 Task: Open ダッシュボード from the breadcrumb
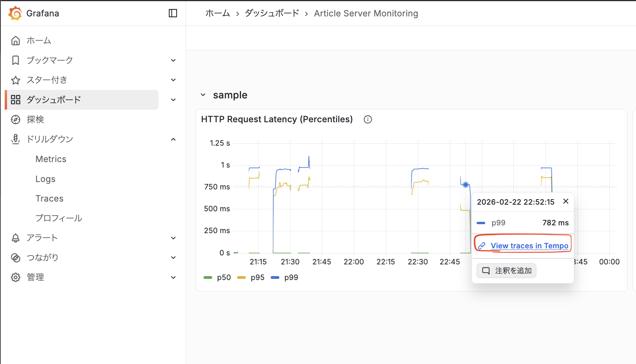coord(271,13)
